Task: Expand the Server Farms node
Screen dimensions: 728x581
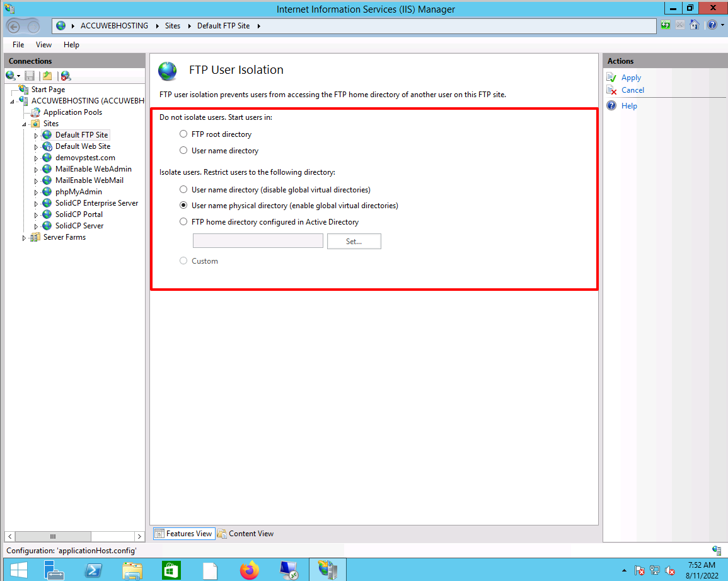Action: (24, 238)
